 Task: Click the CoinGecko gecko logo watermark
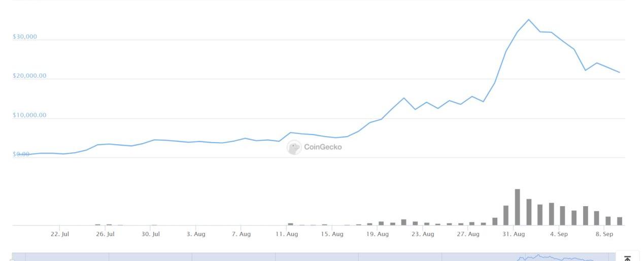[294, 147]
